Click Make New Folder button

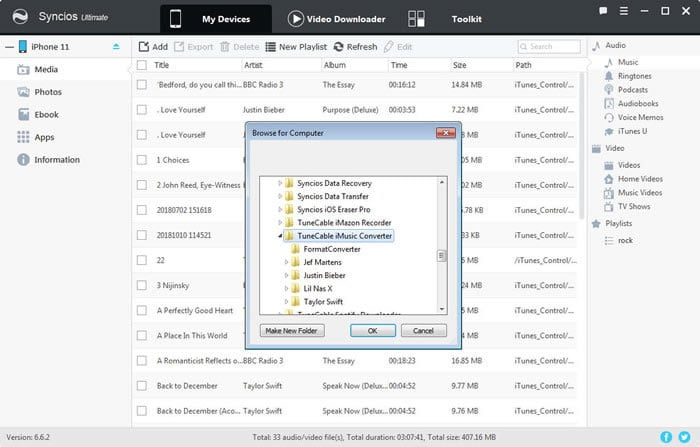tap(292, 330)
